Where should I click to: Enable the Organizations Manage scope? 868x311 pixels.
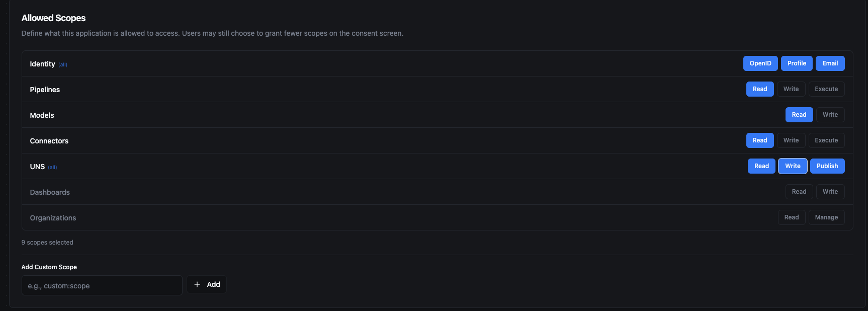[826, 217]
